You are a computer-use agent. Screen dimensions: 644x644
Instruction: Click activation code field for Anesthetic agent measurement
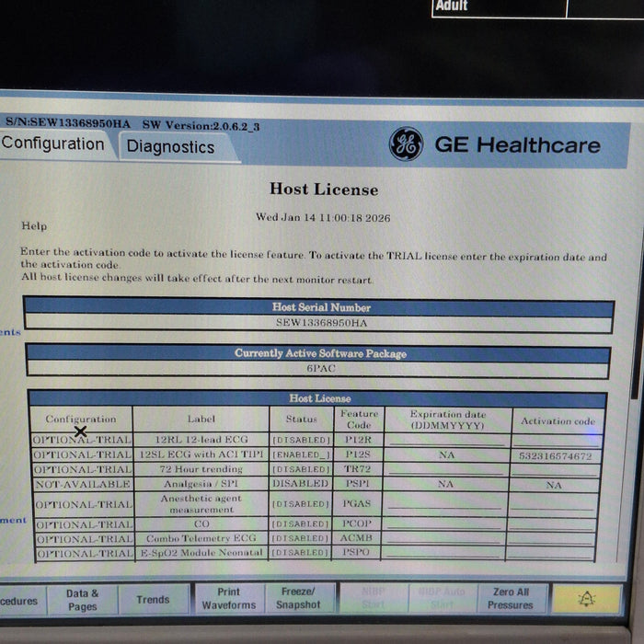tap(552, 504)
